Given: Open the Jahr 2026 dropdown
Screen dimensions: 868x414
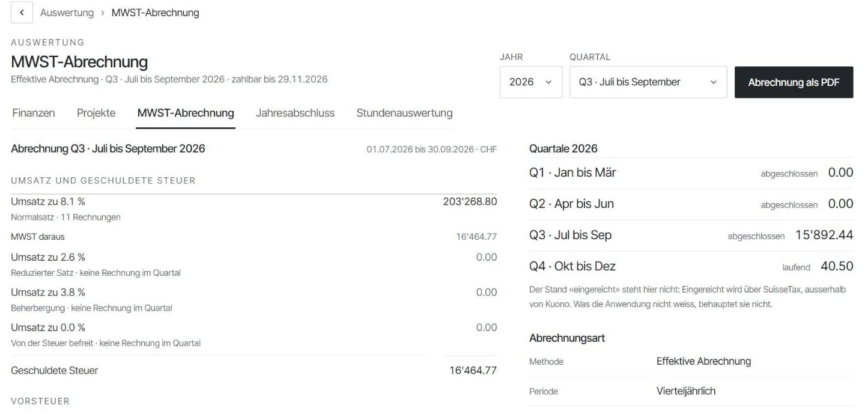Looking at the screenshot, I should (531, 82).
